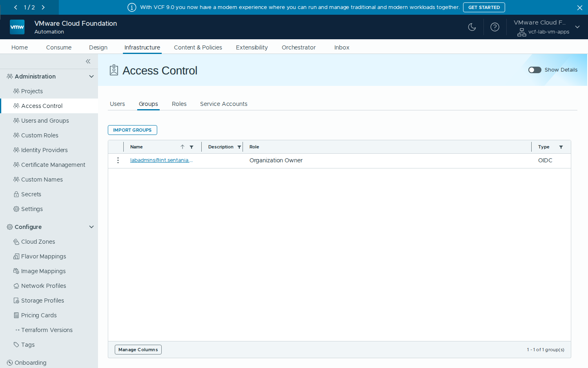Screen dimensions: 588x368
Task: Open Terraform Versions in sidebar
Action: click(x=47, y=330)
